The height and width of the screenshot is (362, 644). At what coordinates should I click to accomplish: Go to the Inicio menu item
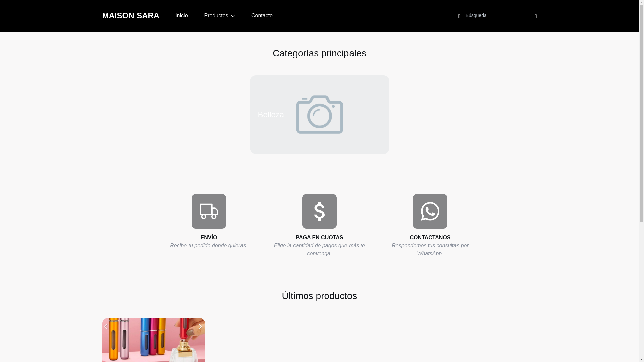click(x=181, y=16)
